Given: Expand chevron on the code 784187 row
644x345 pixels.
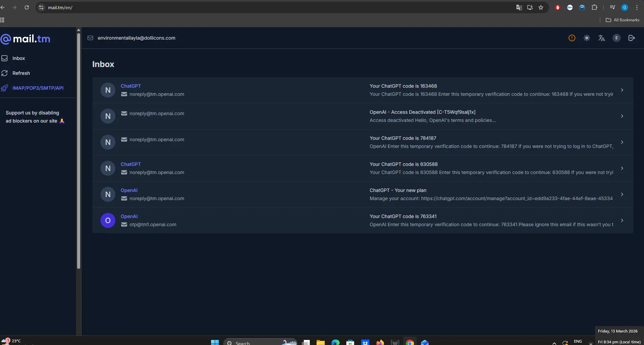Looking at the screenshot, I should pyautogui.click(x=622, y=142).
